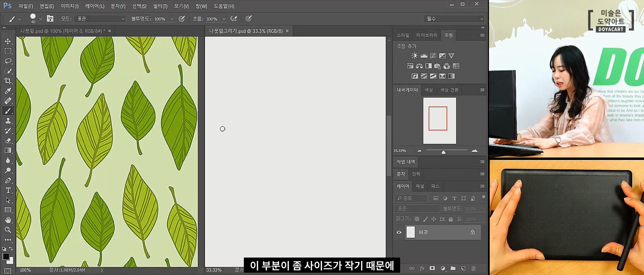Toggle the brush settings panel button

click(50, 19)
